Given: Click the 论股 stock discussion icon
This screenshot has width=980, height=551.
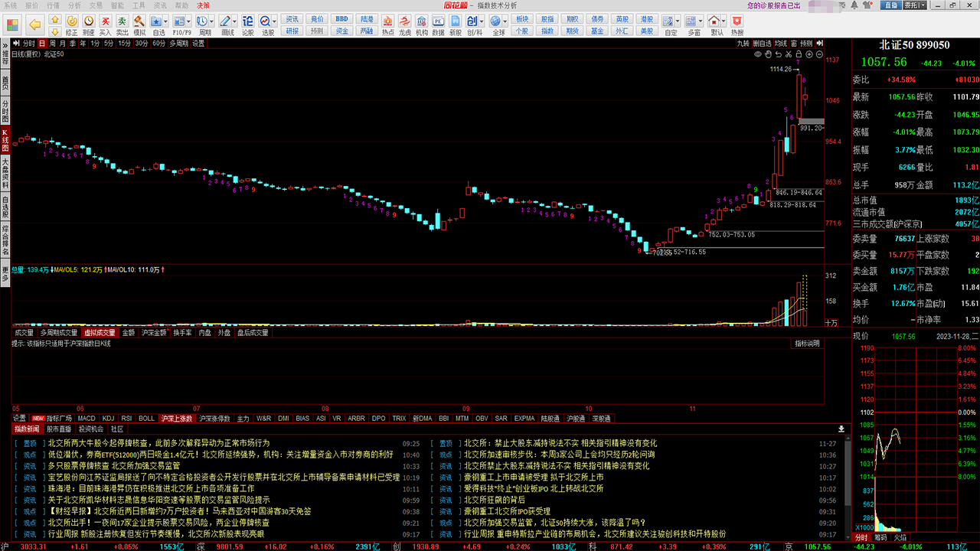Looking at the screenshot, I should [x=248, y=21].
